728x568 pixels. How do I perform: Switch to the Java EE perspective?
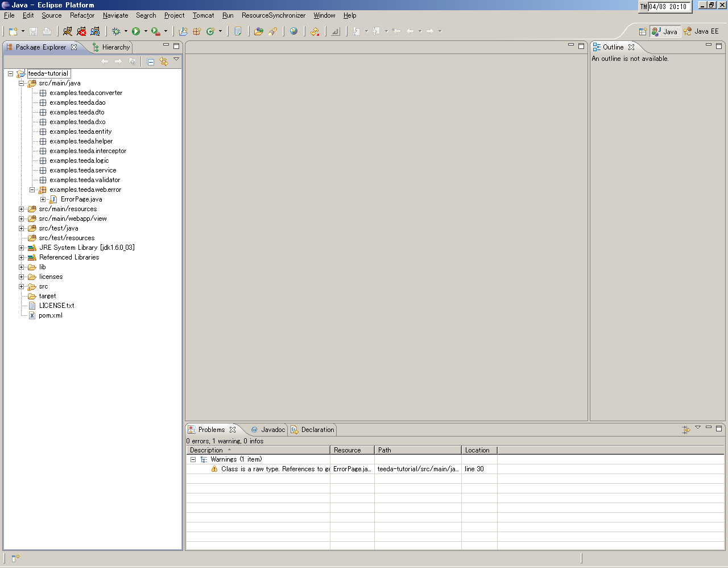tap(702, 31)
